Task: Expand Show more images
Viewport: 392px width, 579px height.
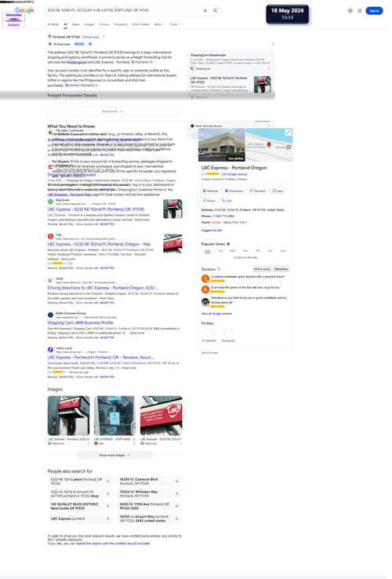Action: click(114, 455)
